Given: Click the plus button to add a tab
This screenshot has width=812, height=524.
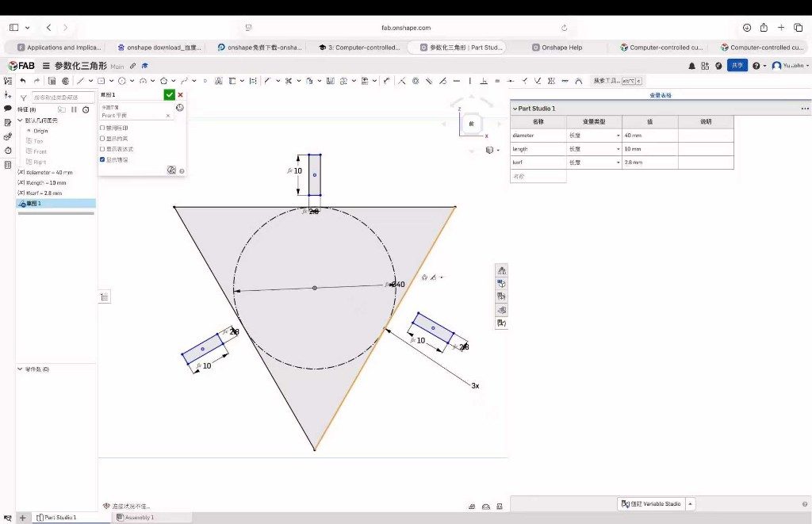Looking at the screenshot, I should coord(23,518).
